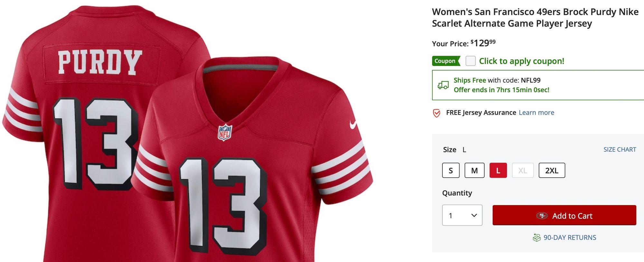This screenshot has height=262, width=644.
Task: Select the highlighted size L button
Action: (x=498, y=171)
